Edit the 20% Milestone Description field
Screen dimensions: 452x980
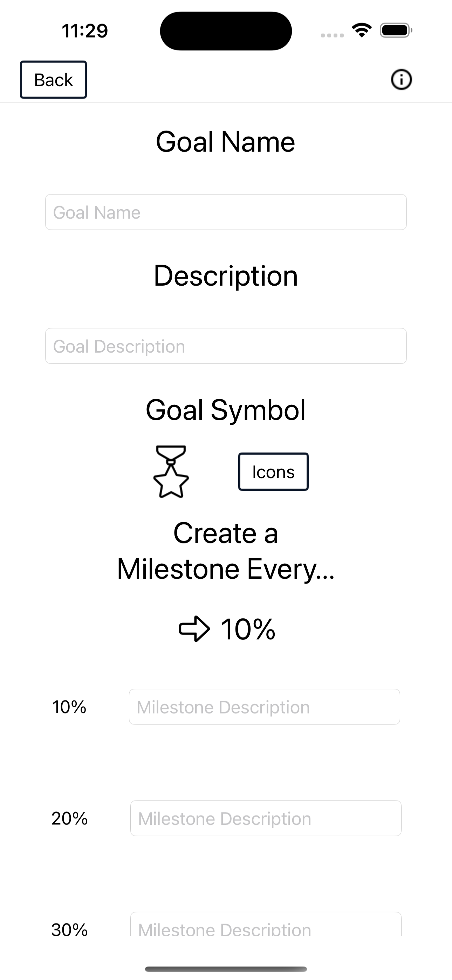266,818
